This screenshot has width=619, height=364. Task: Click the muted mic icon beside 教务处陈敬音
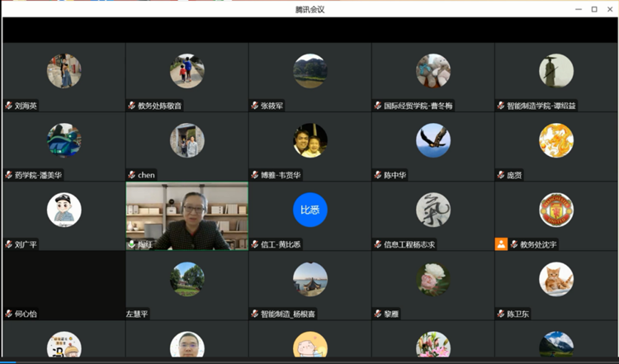tap(131, 106)
